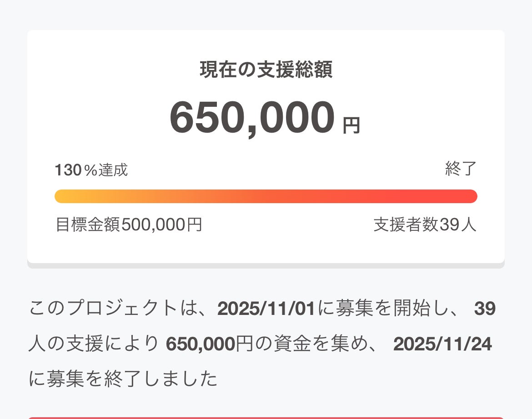This screenshot has height=419, width=532.
Task: Click the 支援者数39人 supporter count
Action: [x=425, y=224]
